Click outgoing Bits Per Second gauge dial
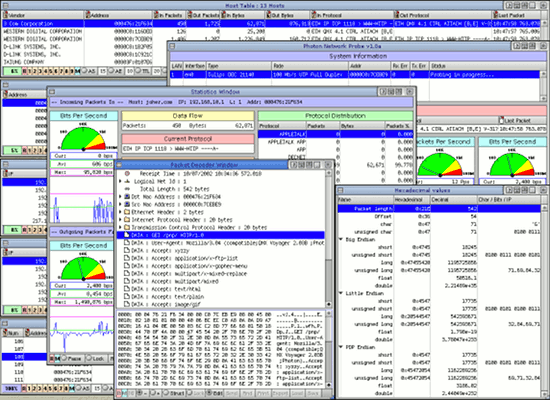 tap(83, 268)
